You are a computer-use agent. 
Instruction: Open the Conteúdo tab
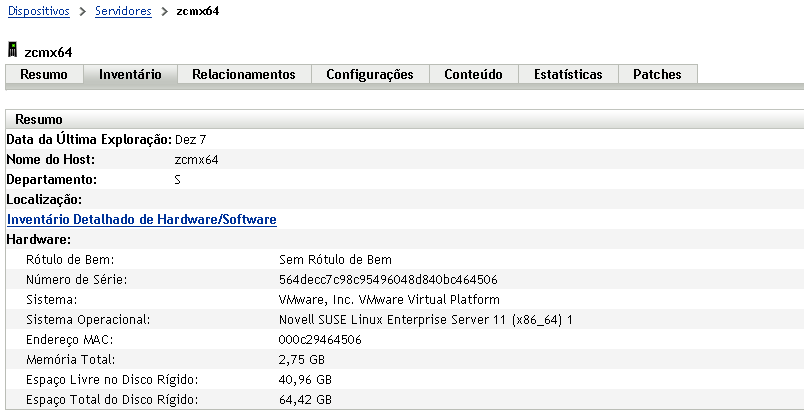click(x=473, y=74)
